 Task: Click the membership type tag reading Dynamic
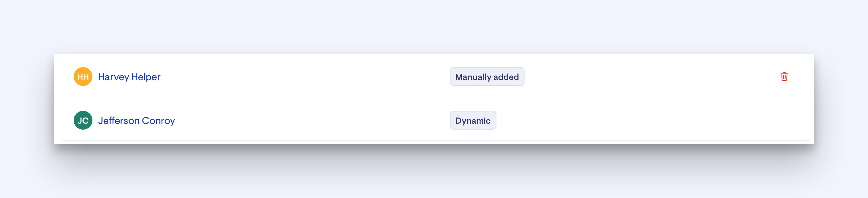point(473,121)
